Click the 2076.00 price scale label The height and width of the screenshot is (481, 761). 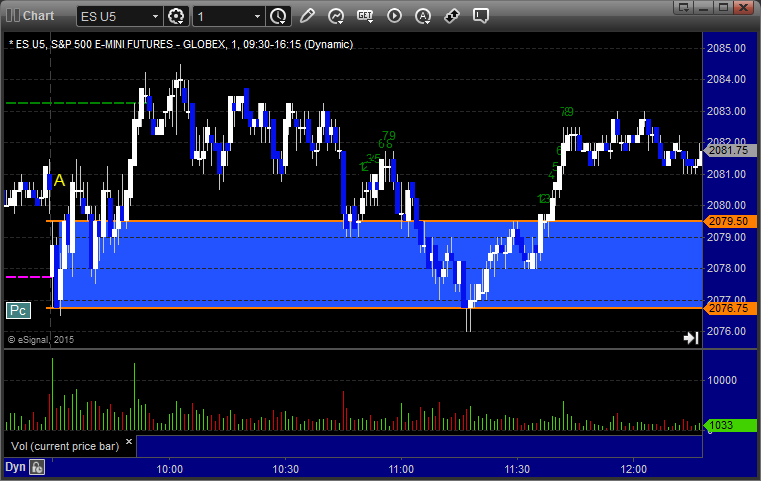[x=726, y=331]
